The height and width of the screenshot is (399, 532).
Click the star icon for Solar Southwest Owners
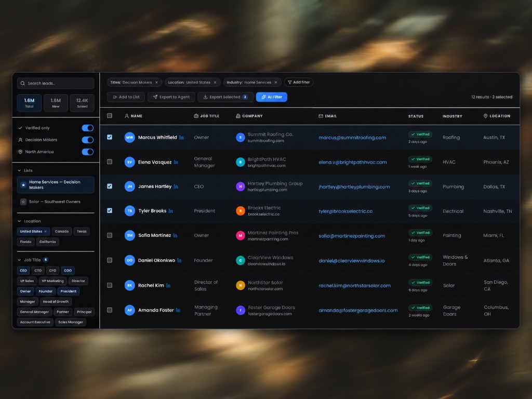[23, 202]
